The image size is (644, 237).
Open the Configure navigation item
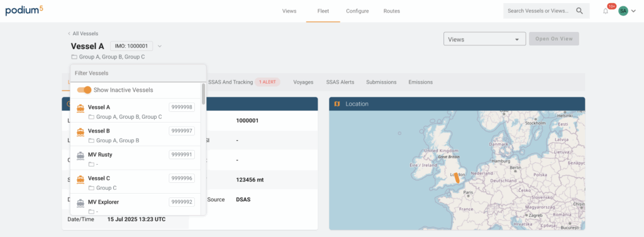(x=357, y=11)
